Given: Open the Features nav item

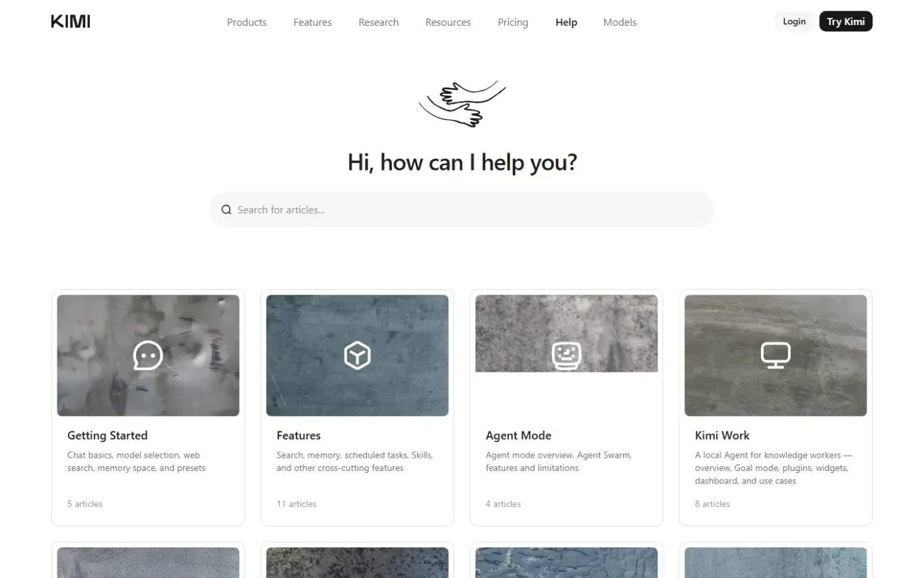Looking at the screenshot, I should click(313, 22).
